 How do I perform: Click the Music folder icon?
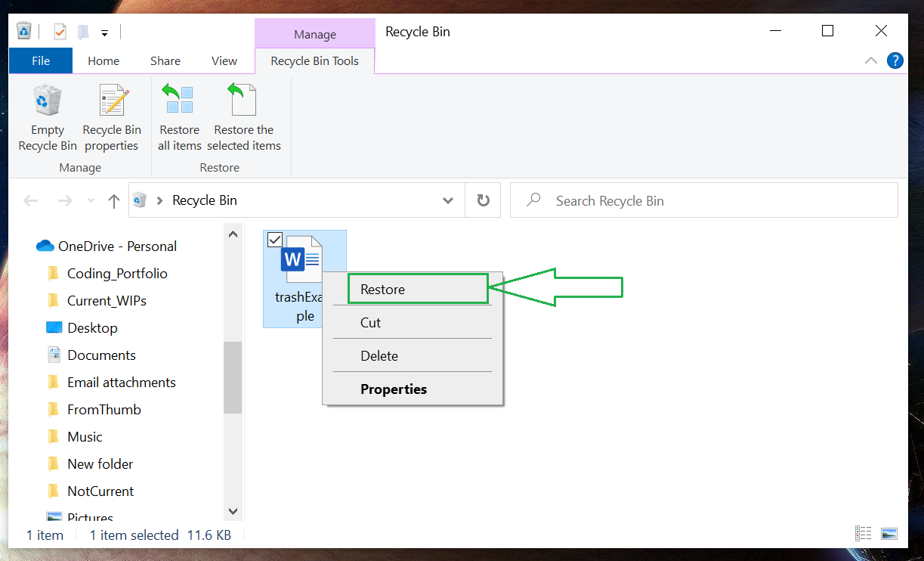click(53, 436)
